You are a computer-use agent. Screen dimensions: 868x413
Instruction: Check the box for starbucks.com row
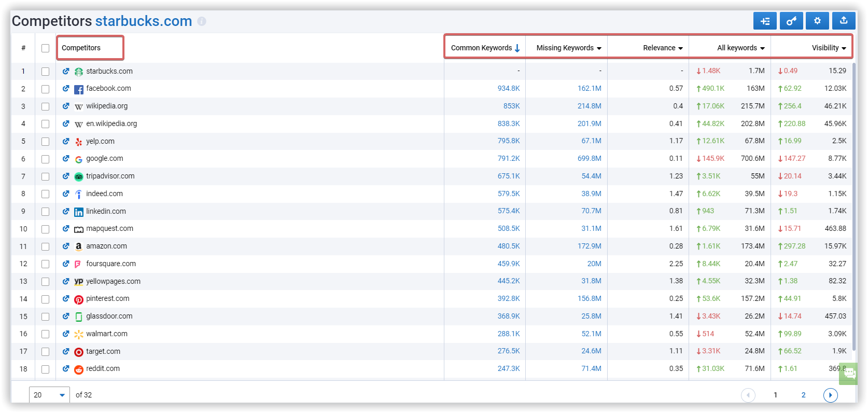click(x=45, y=72)
